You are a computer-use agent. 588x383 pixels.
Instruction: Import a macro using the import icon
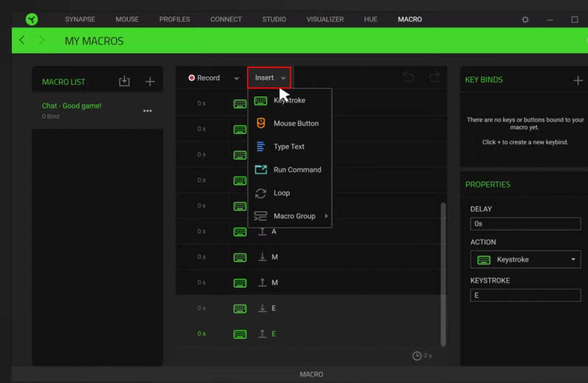[124, 81]
